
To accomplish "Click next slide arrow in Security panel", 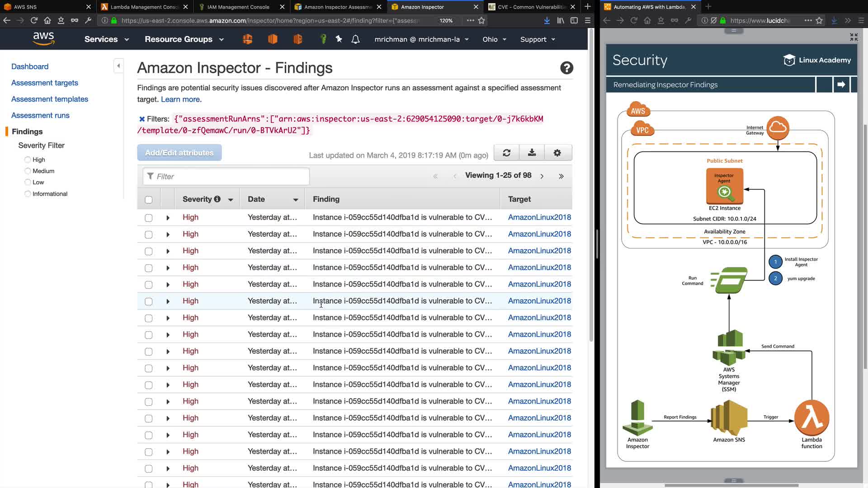I will 841,84.
